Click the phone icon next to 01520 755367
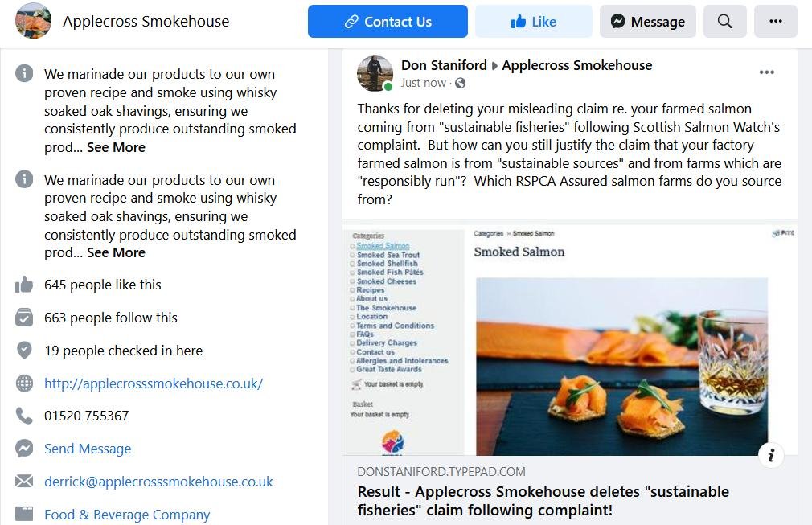Viewport: 812px width, 525px height. pyautogui.click(x=24, y=416)
